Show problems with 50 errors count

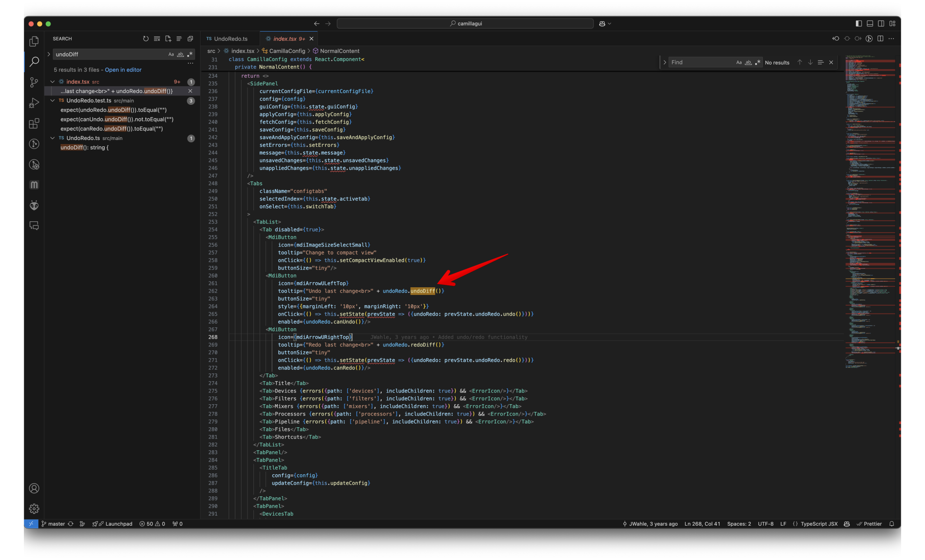[152, 524]
